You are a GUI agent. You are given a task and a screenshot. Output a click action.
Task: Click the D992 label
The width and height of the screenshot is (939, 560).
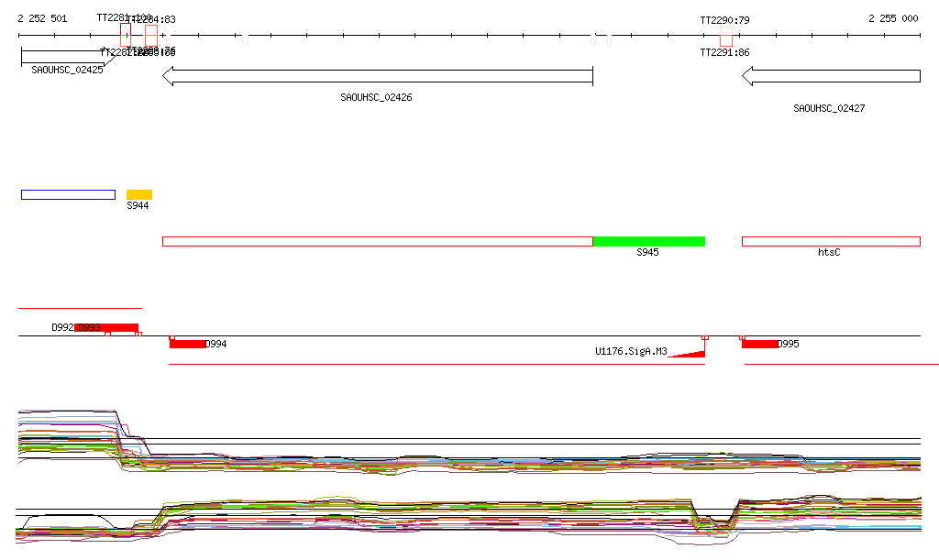(62, 327)
